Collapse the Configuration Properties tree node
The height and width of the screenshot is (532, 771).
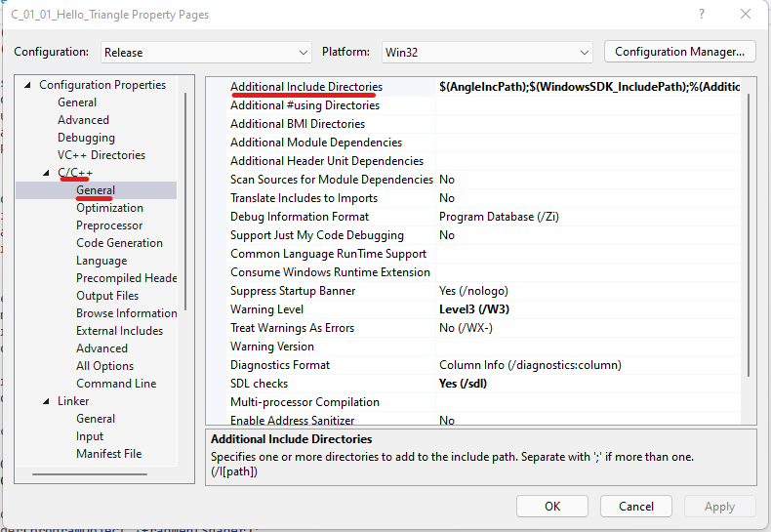28,85
